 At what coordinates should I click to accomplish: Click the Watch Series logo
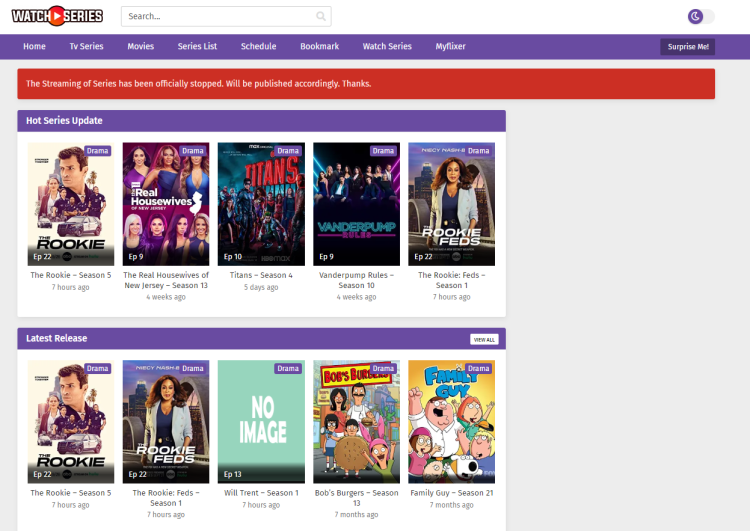(57, 16)
